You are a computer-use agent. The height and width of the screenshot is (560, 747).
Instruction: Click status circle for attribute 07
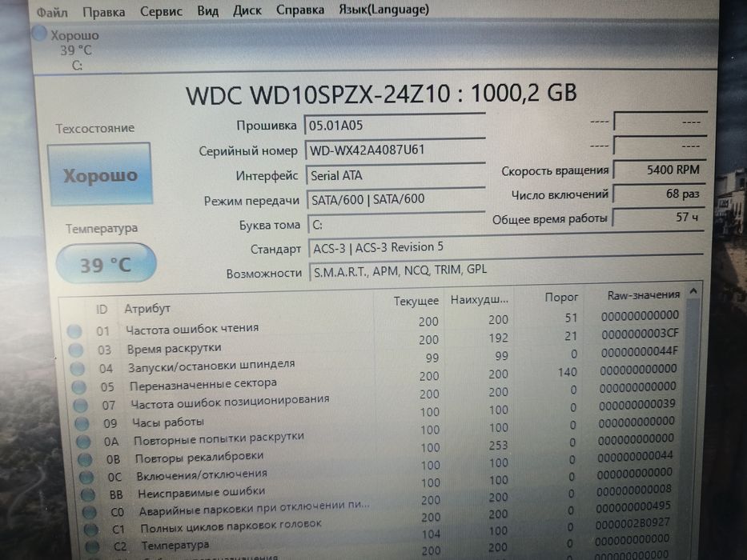click(x=81, y=406)
